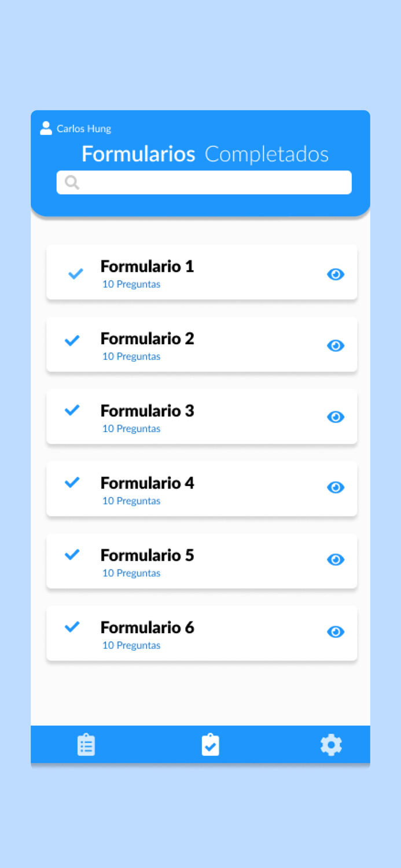
Task: Open the Formulario 4 card
Action: pos(201,489)
